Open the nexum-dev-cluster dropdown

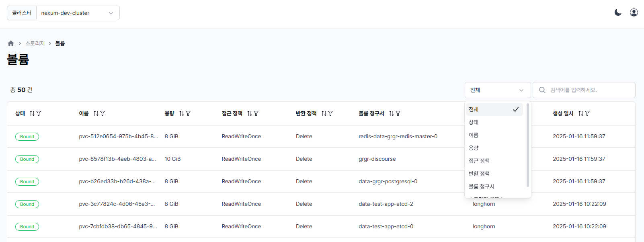(x=78, y=13)
